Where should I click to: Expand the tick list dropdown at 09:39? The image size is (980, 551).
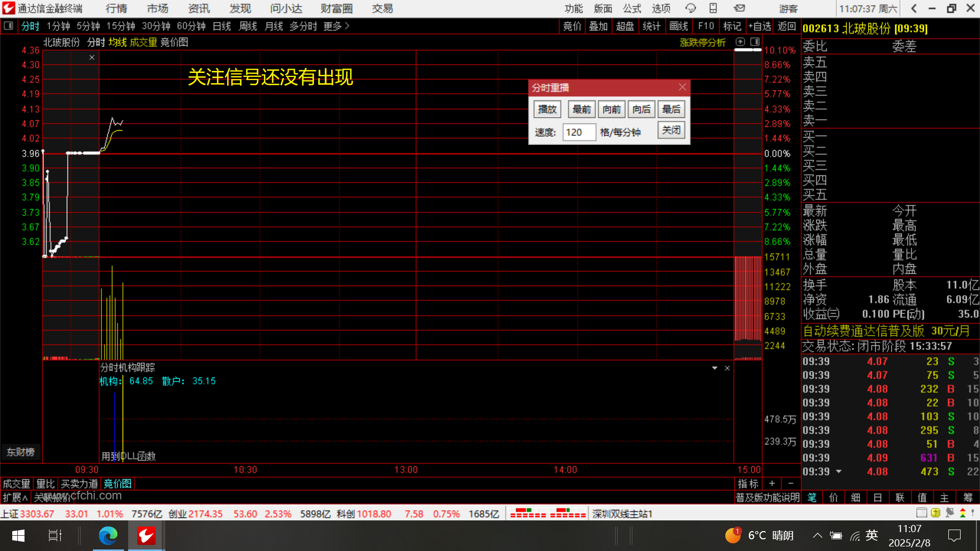click(x=839, y=471)
